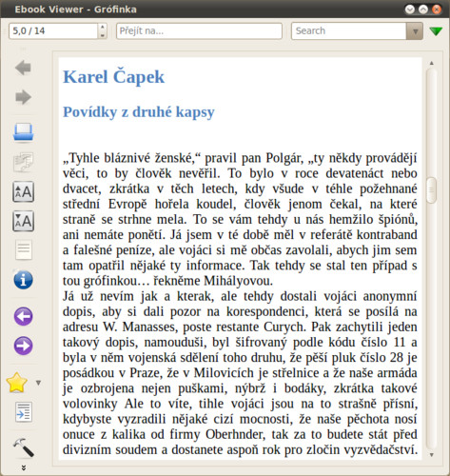
Task: Go to previous page with purple arrow
Action: [x=23, y=316]
